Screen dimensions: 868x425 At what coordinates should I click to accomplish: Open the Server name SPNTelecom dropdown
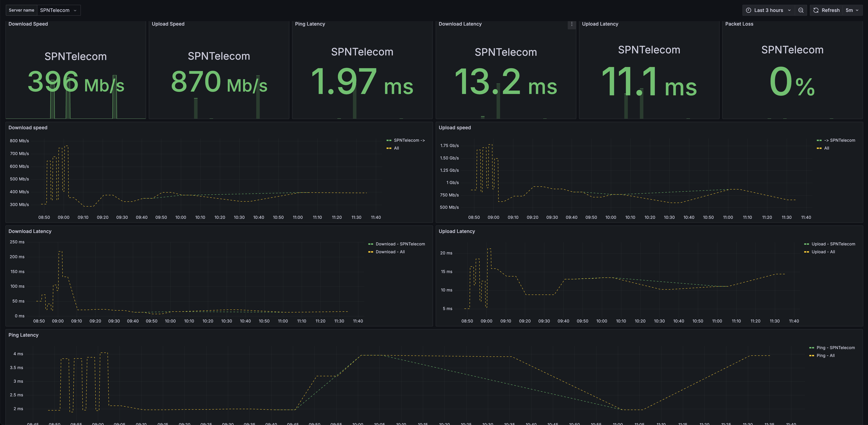click(x=59, y=10)
